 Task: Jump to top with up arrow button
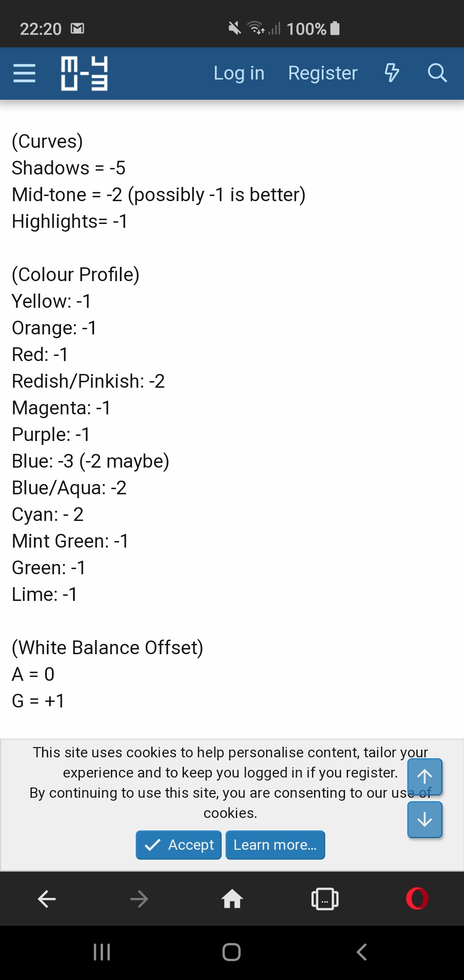[x=424, y=777]
